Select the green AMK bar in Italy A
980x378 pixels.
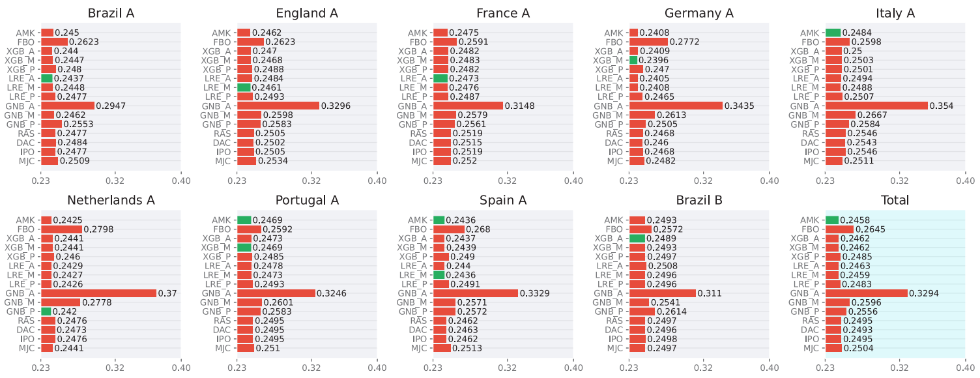pyautogui.click(x=833, y=33)
